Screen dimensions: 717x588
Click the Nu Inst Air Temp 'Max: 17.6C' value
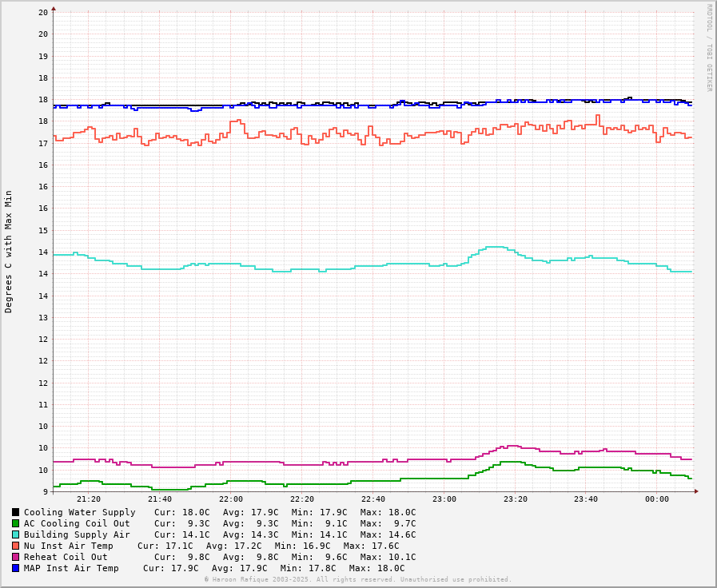(x=371, y=546)
